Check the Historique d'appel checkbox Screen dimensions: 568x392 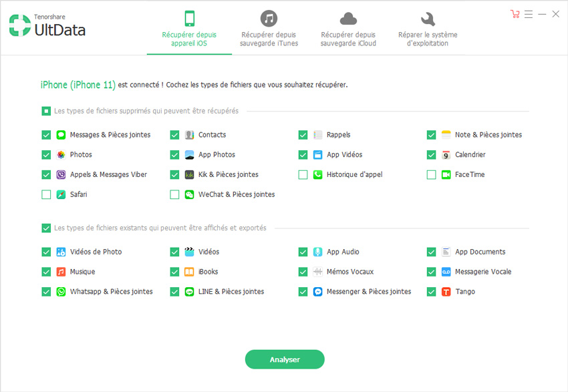(303, 175)
